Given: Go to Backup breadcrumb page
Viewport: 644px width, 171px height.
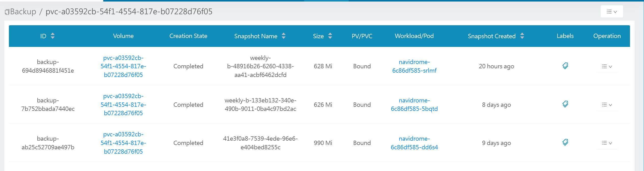Looking at the screenshot, I should (x=23, y=12).
